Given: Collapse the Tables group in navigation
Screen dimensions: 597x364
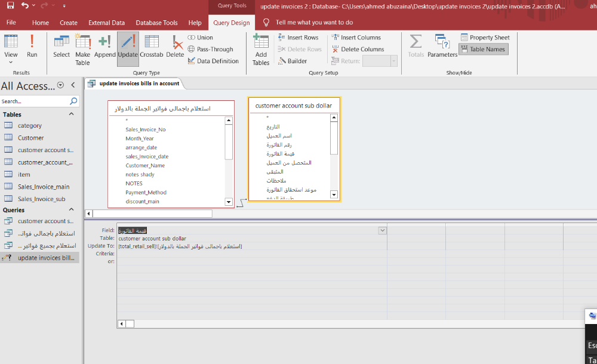Looking at the screenshot, I should click(72, 115).
